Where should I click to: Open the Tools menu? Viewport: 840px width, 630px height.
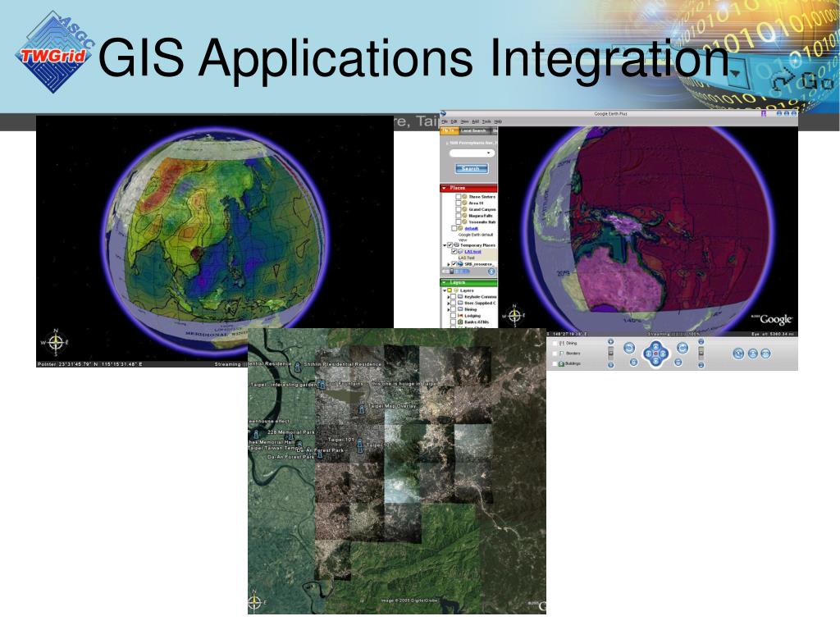pyautogui.click(x=486, y=121)
